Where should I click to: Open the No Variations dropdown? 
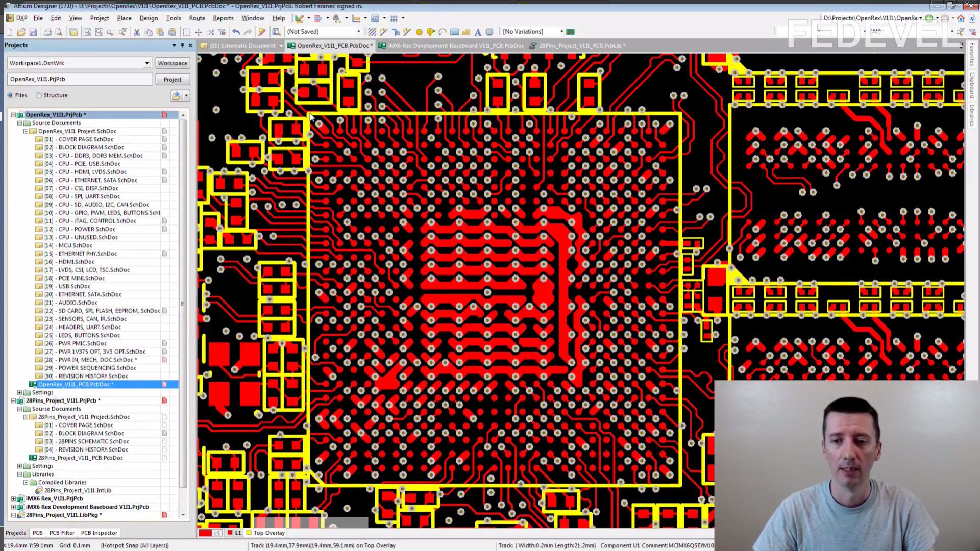tap(561, 32)
